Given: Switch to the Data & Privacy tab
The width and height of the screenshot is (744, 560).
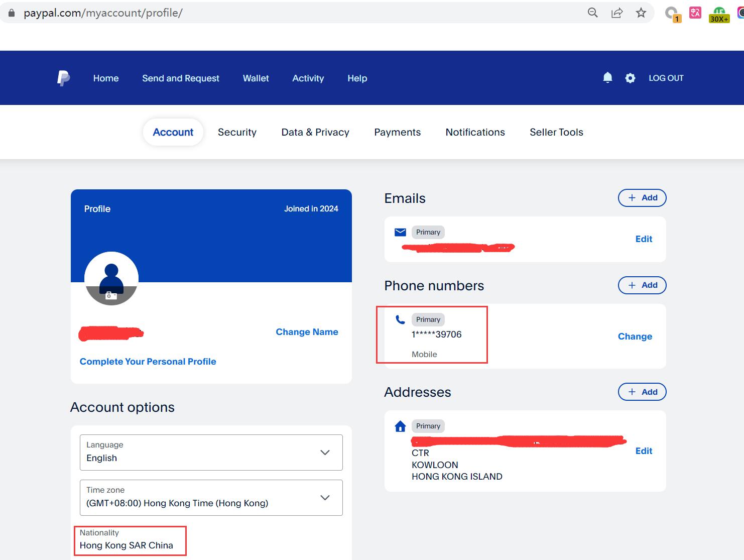Looking at the screenshot, I should [315, 132].
